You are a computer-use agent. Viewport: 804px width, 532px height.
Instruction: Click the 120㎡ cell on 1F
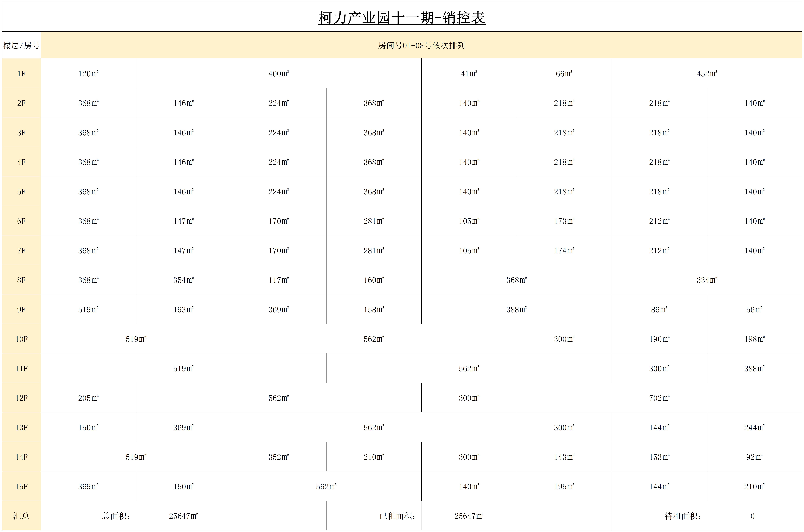click(89, 73)
